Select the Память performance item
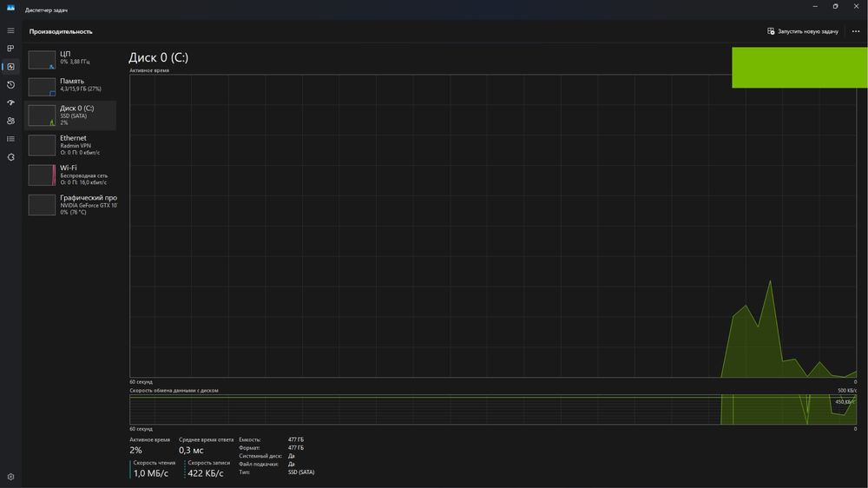The height and width of the screenshot is (488, 868). tap(70, 86)
